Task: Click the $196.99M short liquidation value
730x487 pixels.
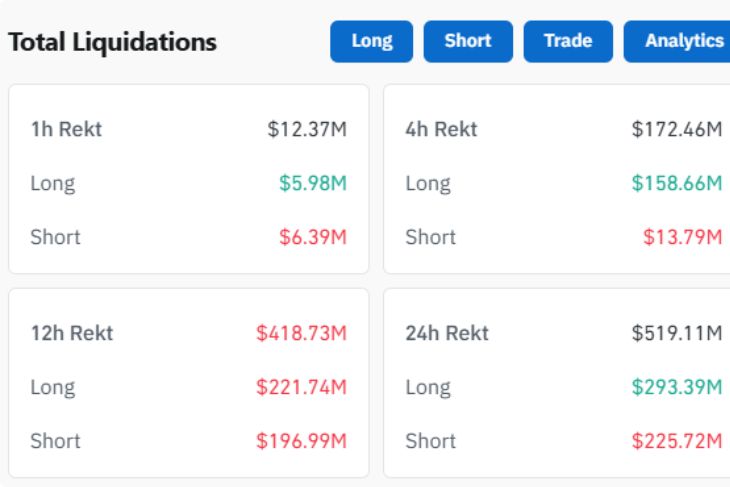Action: point(302,441)
